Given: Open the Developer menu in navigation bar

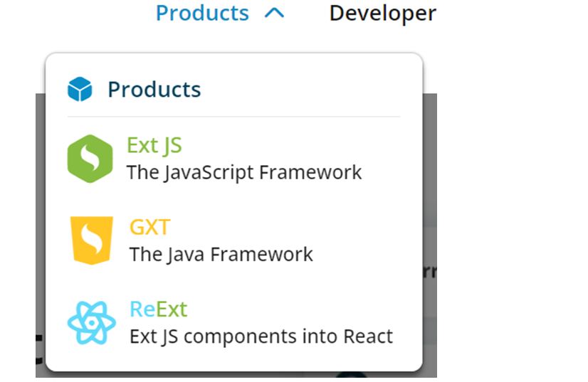Looking at the screenshot, I should point(382,13).
